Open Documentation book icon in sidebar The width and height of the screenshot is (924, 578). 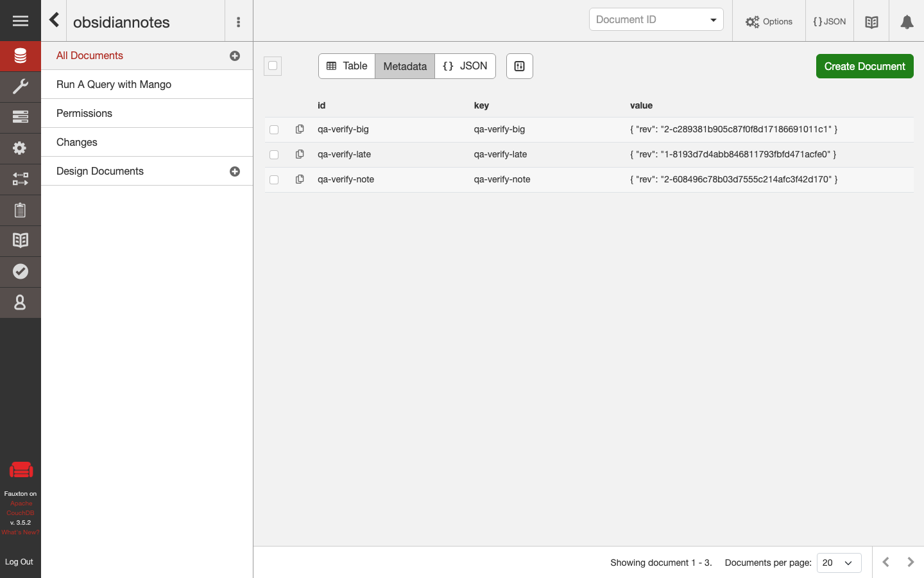(21, 241)
